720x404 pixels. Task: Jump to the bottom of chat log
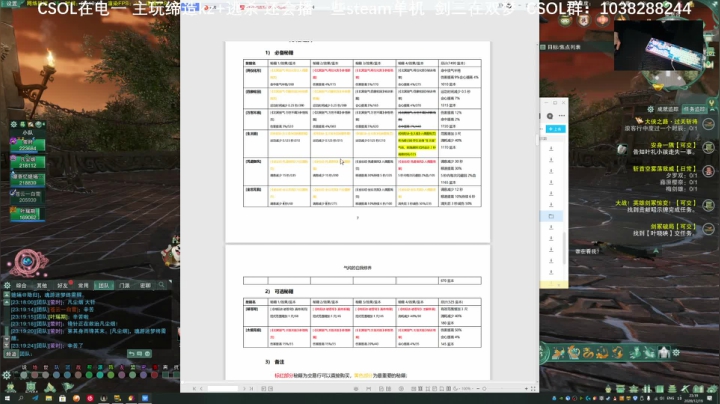6,345
